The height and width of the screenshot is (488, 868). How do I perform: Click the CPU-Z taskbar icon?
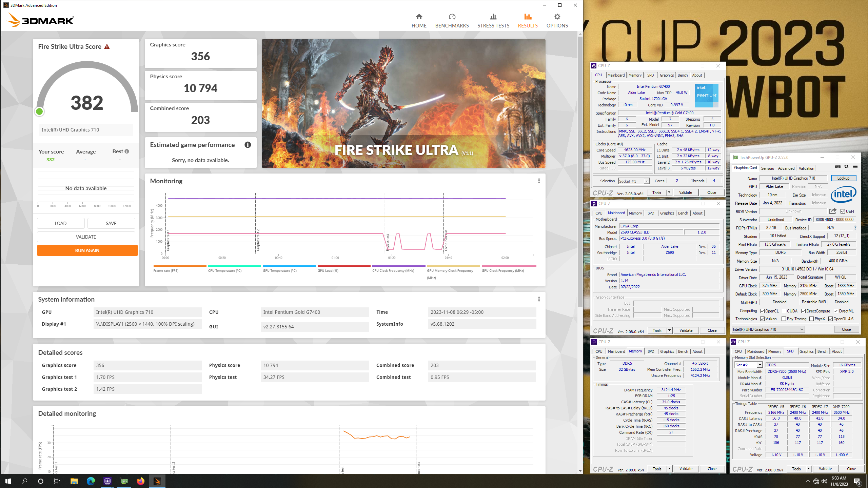(107, 481)
